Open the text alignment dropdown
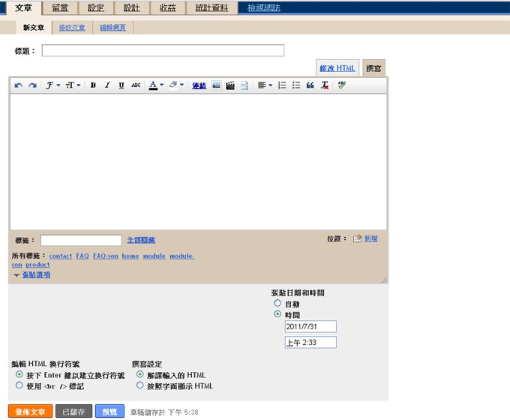This screenshot has height=420, width=510. point(265,85)
